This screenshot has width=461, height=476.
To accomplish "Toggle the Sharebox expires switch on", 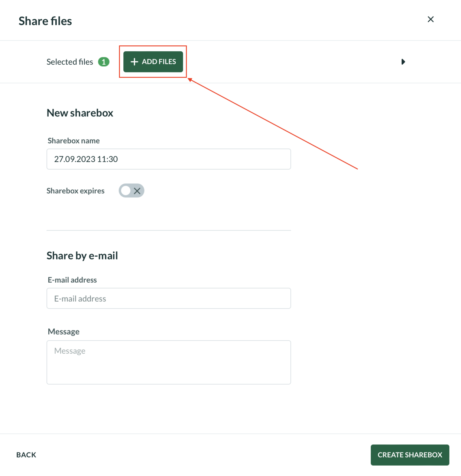I will point(131,190).
